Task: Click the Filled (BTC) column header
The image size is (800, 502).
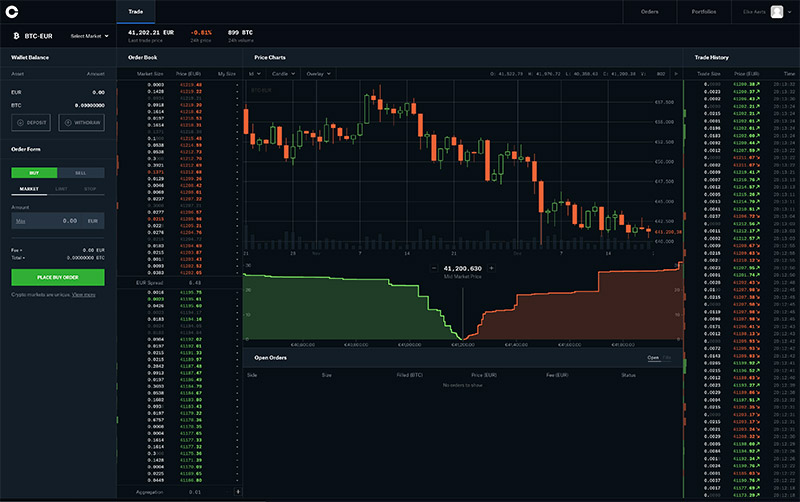Action: [x=410, y=375]
